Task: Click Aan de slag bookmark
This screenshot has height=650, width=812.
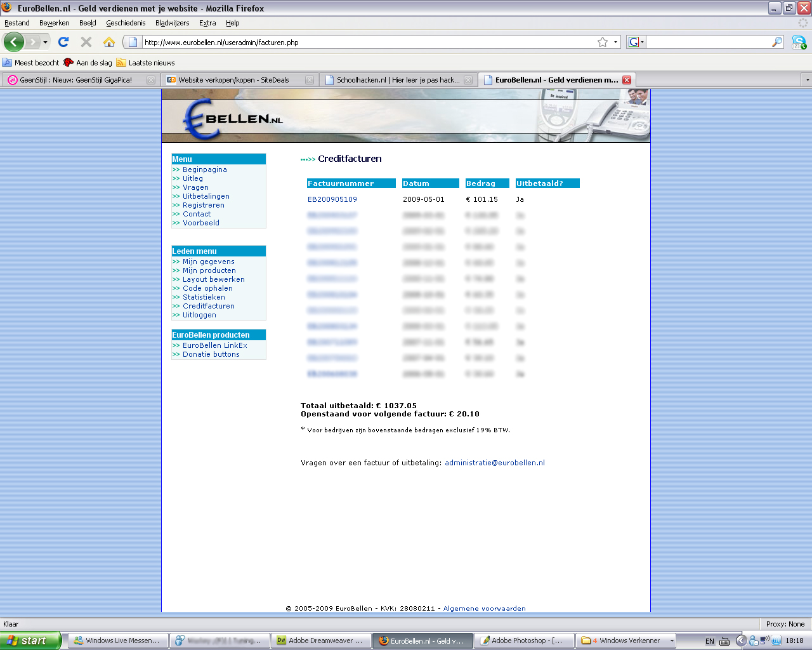Action: 88,63
